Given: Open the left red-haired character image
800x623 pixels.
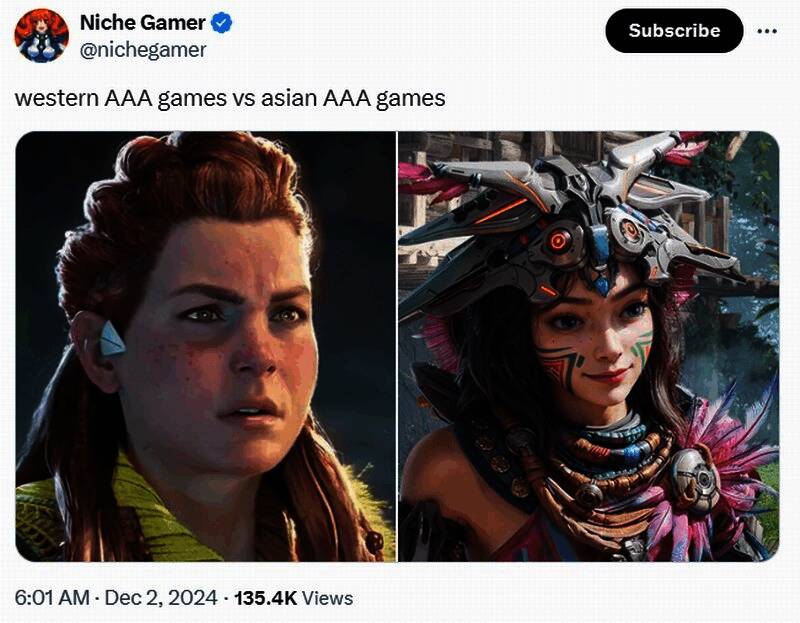Looking at the screenshot, I should pyautogui.click(x=206, y=346).
